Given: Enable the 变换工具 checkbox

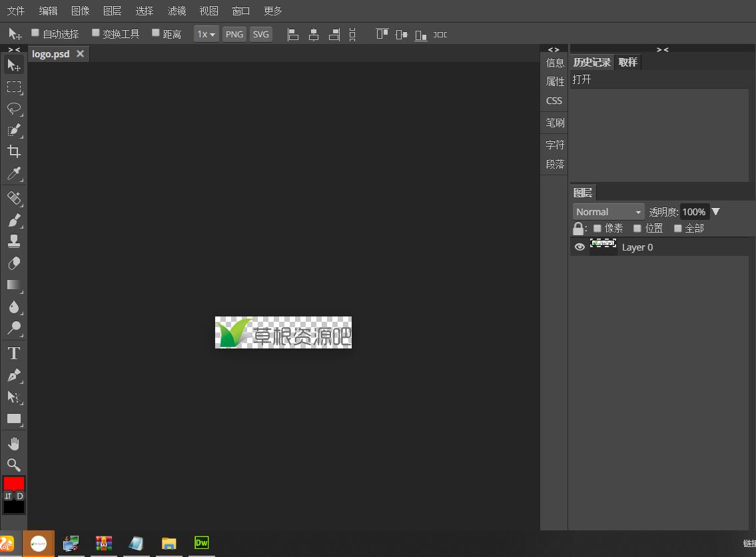Looking at the screenshot, I should (x=95, y=33).
